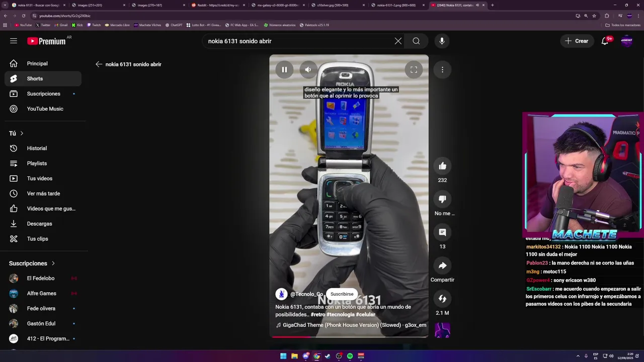644x362 pixels.
Task: Open Playlists
Action: [43, 163]
